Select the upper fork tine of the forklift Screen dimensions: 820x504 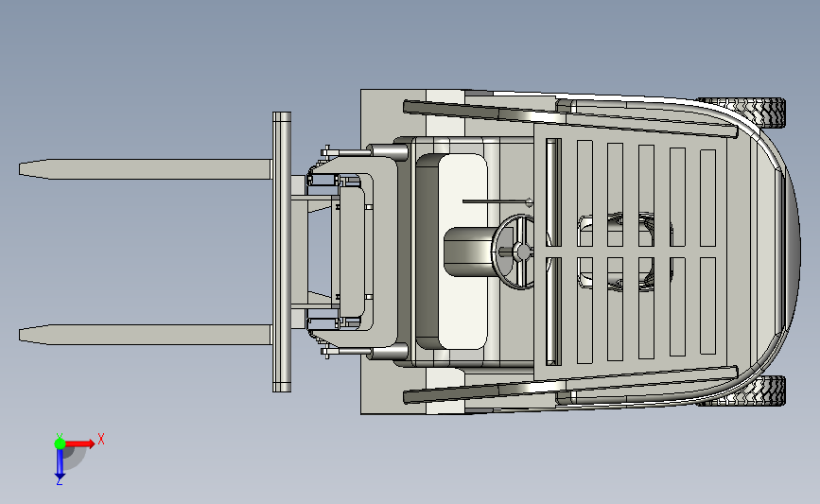coord(146,169)
